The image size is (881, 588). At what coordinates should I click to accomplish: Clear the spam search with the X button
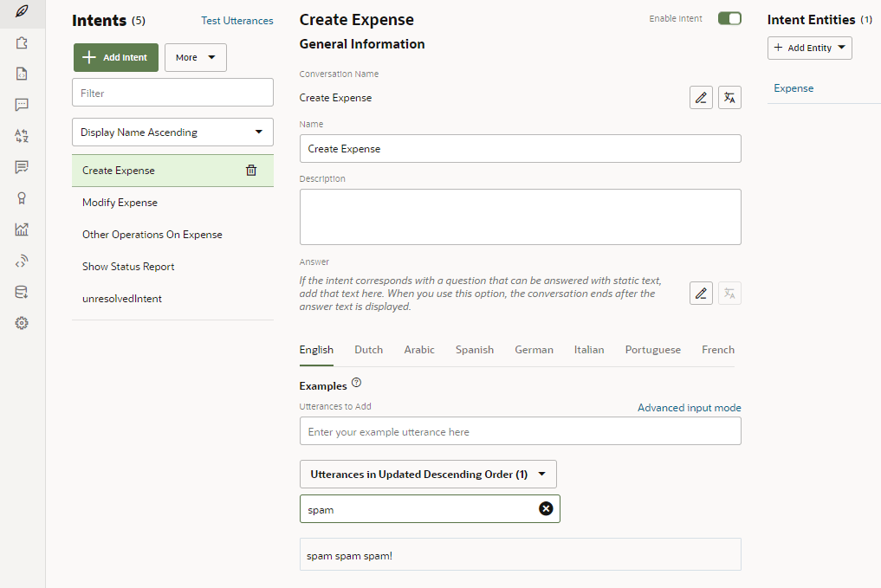point(546,508)
